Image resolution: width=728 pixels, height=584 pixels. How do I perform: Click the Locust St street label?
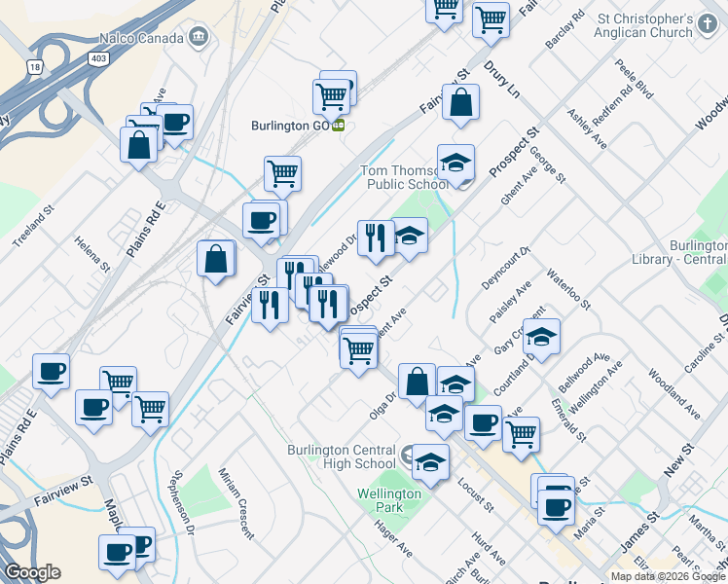click(x=475, y=494)
